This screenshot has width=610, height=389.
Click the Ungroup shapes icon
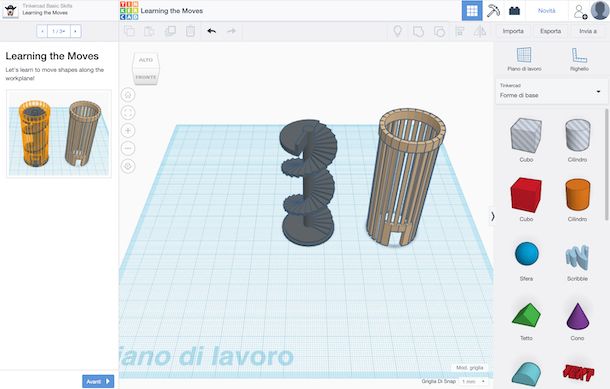pos(439,32)
